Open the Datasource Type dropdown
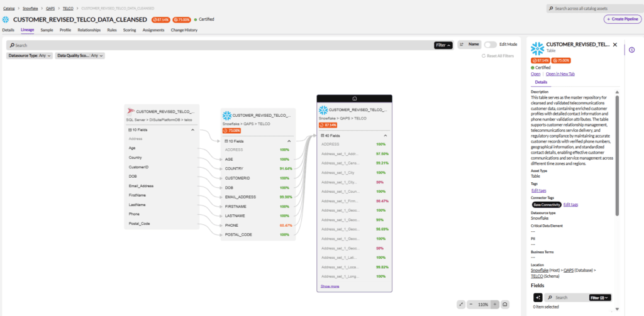644x316 pixels. tap(29, 56)
